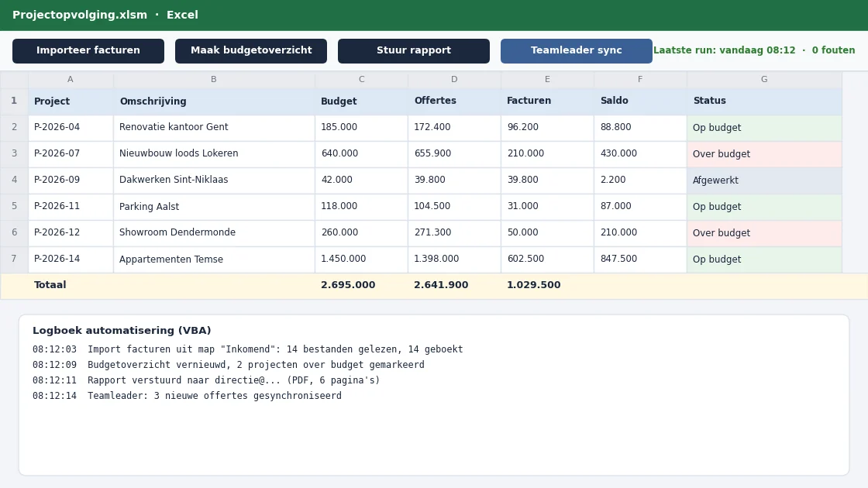Image resolution: width=868 pixels, height=488 pixels.
Task: Click total facturen 1.029.500
Action: [x=534, y=285]
